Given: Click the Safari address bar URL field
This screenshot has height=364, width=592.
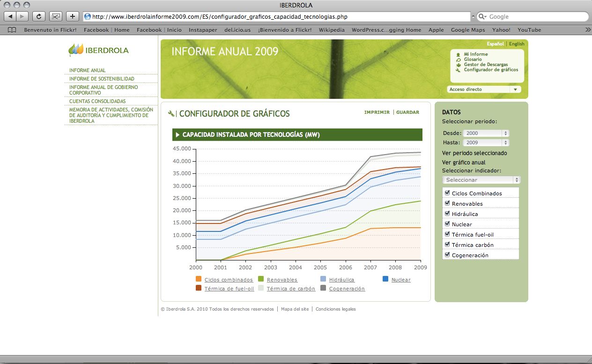Looking at the screenshot, I should click(276, 16).
